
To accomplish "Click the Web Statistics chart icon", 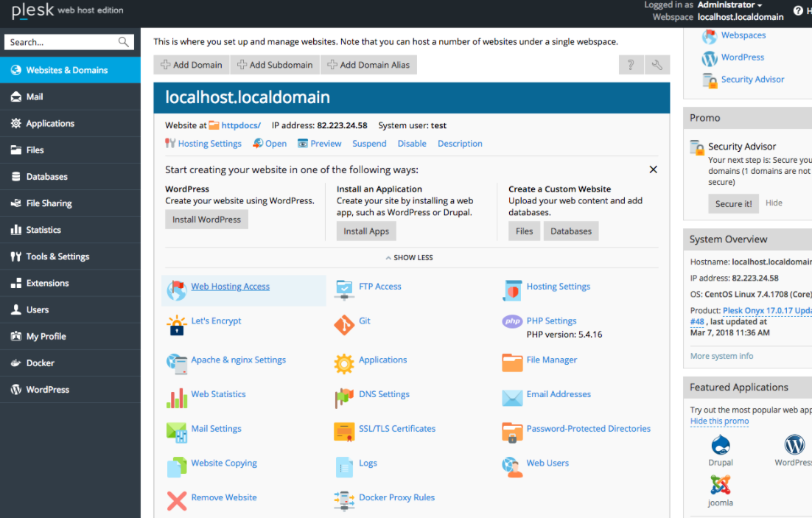I will tap(177, 398).
